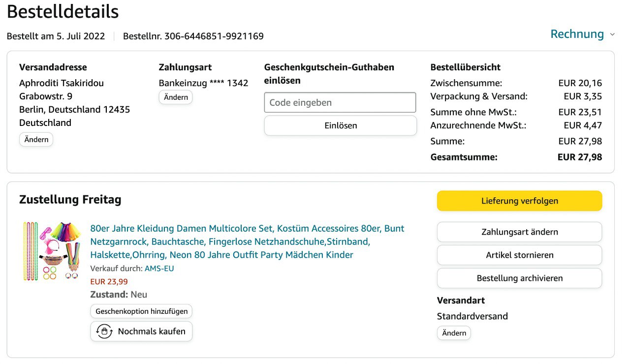Click the 80er Jahre costume product thumbnail

pos(51,251)
